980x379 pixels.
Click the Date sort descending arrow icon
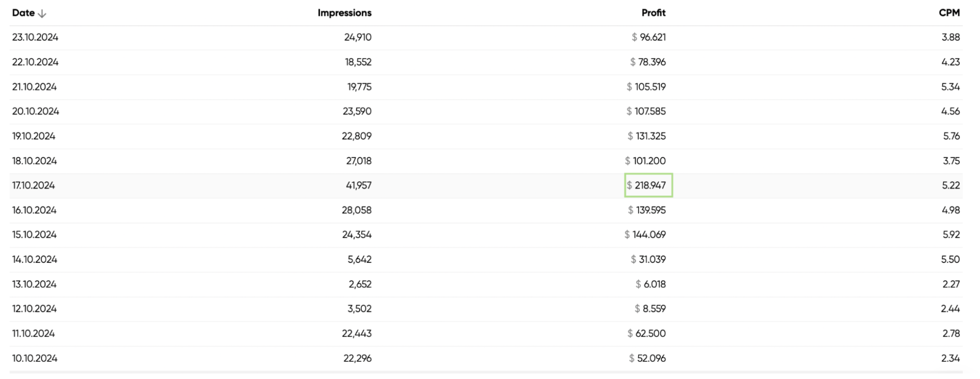click(x=42, y=14)
